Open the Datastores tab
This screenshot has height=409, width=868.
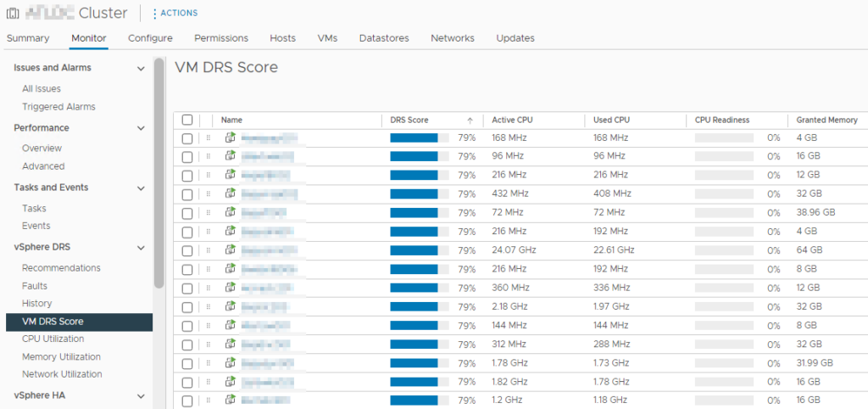384,38
